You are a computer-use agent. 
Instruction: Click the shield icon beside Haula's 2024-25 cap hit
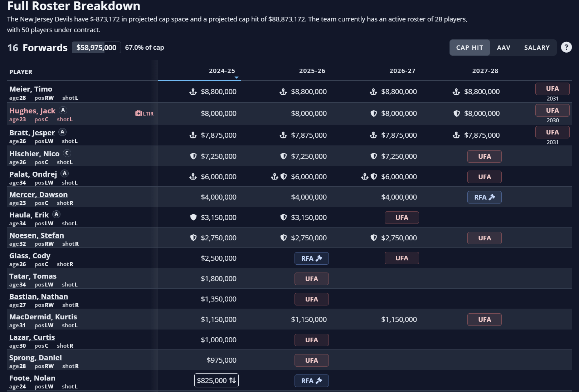(193, 217)
